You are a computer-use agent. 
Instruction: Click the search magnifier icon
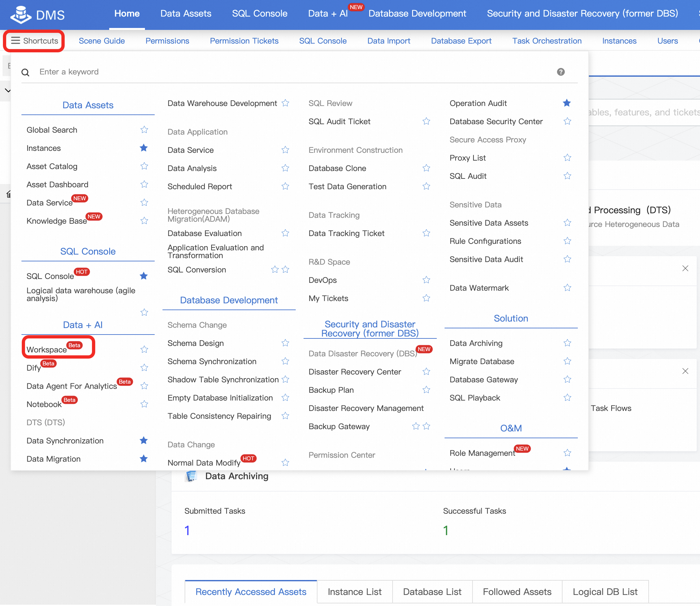click(25, 72)
